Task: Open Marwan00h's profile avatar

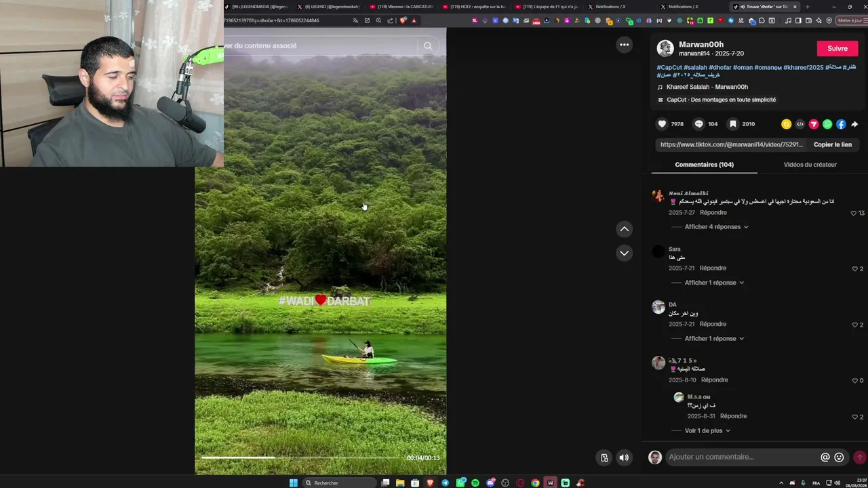Action: pyautogui.click(x=665, y=48)
